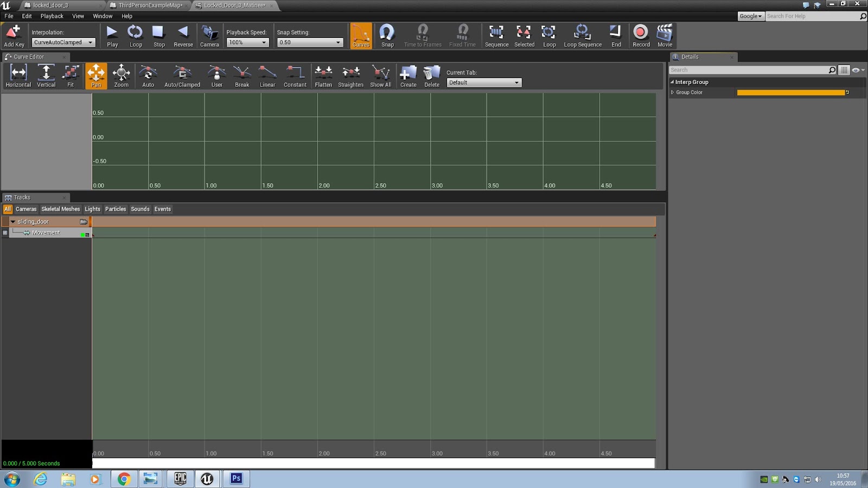Open the Epic Games Launcher taskbar icon
868x488 pixels.
(x=180, y=479)
